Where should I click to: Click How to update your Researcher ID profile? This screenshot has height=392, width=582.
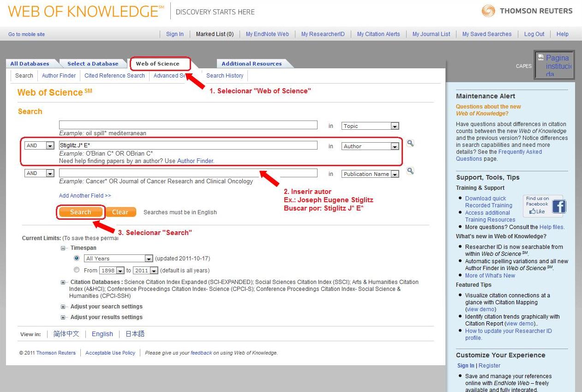508,334
